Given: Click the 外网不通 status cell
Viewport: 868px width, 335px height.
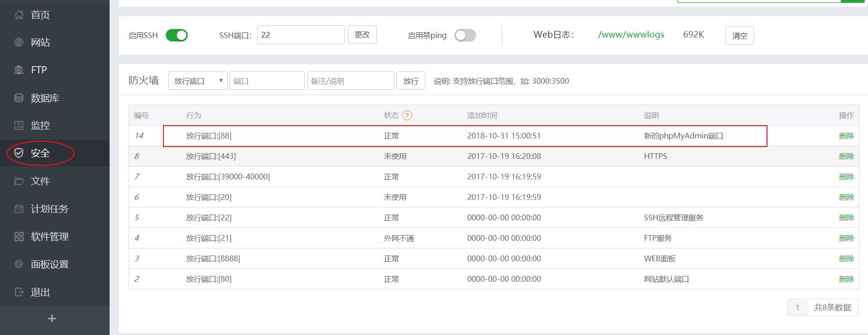Looking at the screenshot, I should [399, 238].
